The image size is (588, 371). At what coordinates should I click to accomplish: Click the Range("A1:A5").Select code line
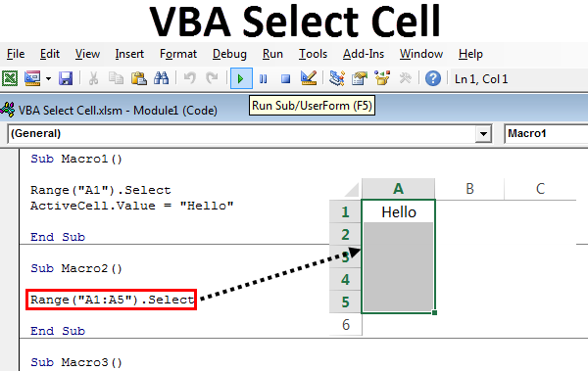(112, 300)
